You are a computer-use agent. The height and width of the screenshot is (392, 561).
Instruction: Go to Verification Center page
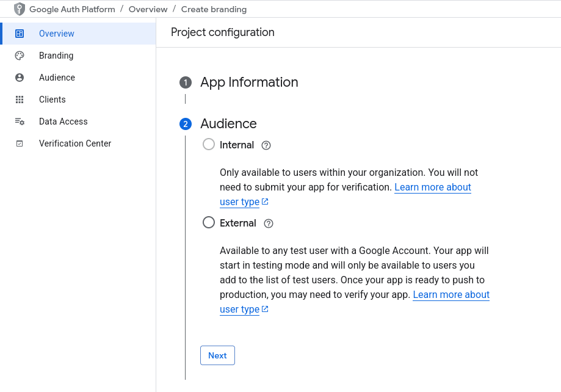[75, 143]
